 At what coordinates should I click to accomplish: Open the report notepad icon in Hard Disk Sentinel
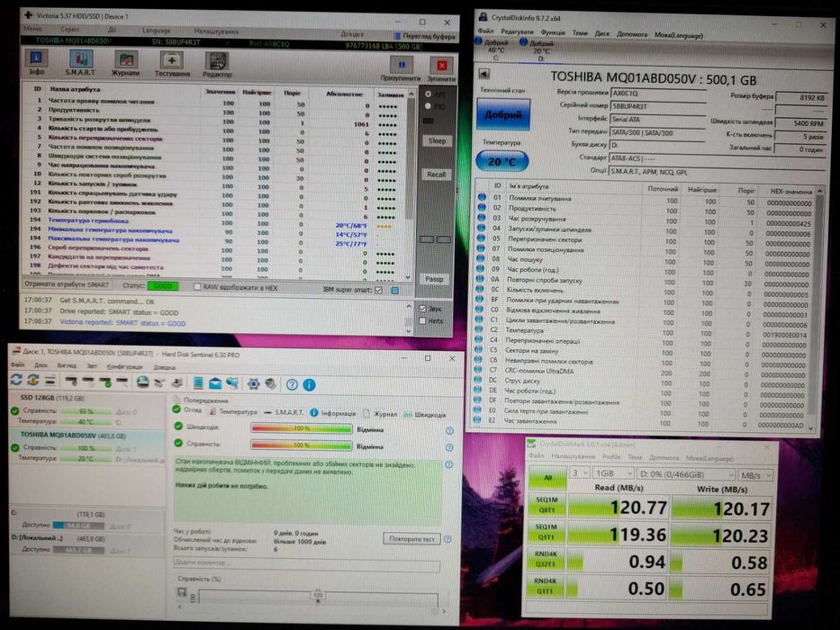198,382
